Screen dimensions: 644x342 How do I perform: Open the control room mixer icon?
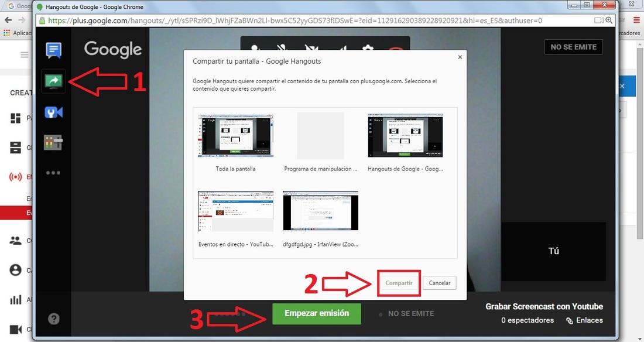point(53,143)
